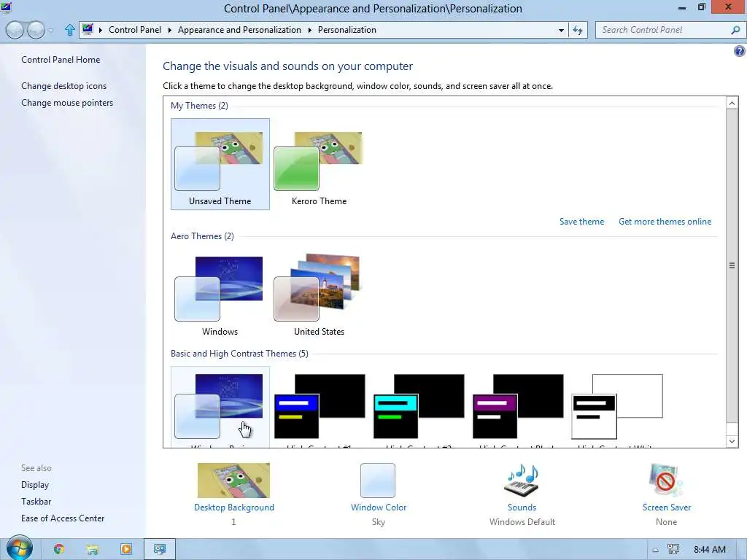747x560 pixels.
Task: Open File Explorer from the taskbar
Action: pyautogui.click(x=92, y=550)
